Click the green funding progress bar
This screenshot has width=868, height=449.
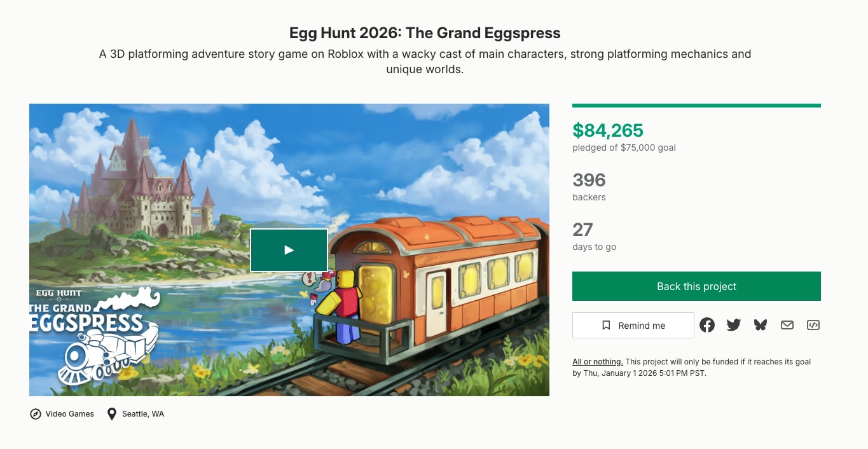tap(696, 106)
